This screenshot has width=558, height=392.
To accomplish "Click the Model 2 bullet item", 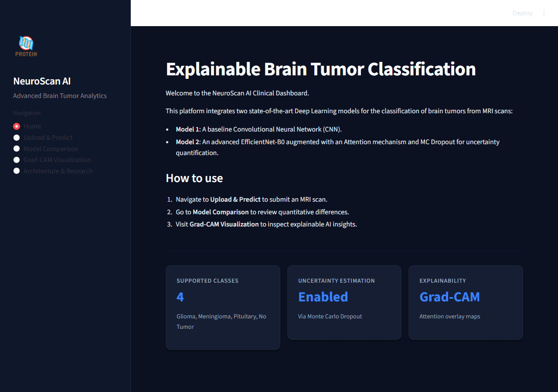I will pos(338,147).
